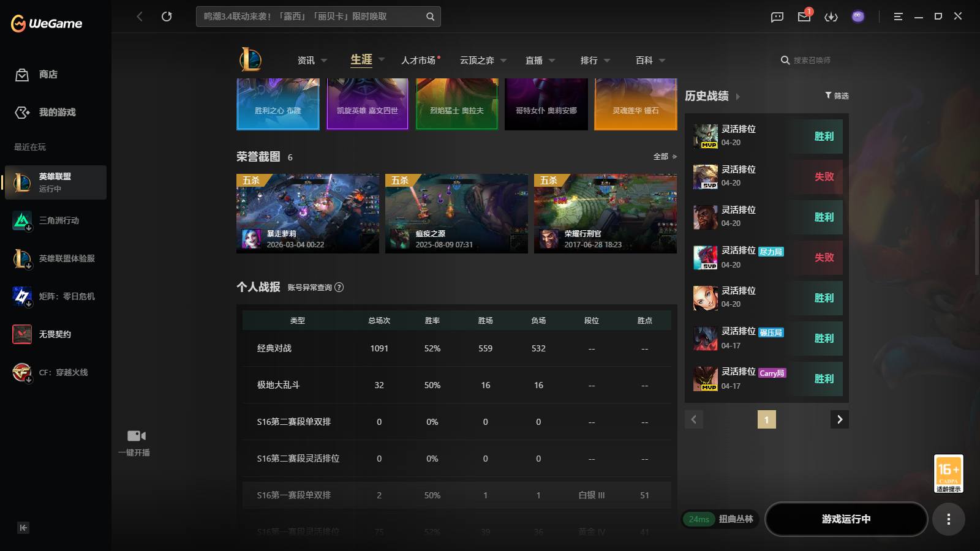Select the 哥特女仆 奥莉安娜 skin card

point(546,104)
